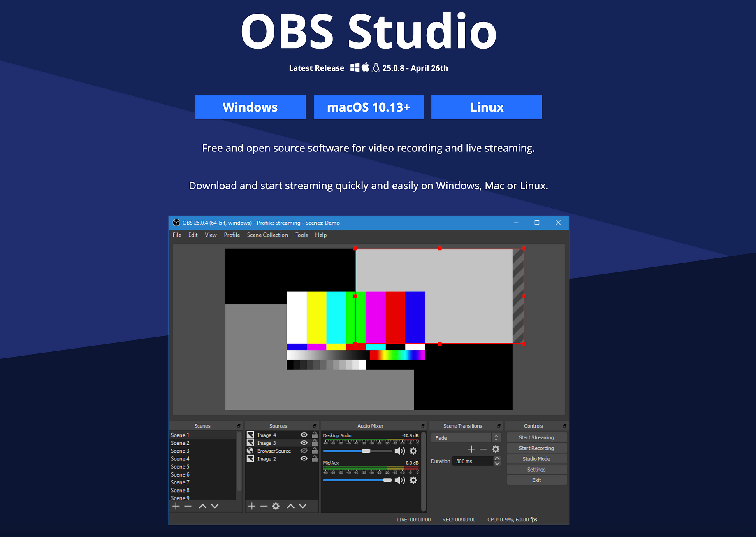Move the selected source down

pyautogui.click(x=303, y=506)
